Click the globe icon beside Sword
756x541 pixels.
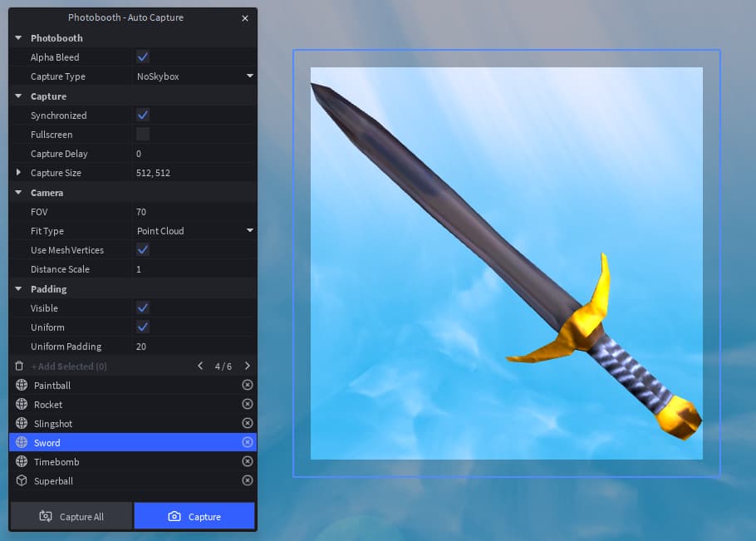22,442
